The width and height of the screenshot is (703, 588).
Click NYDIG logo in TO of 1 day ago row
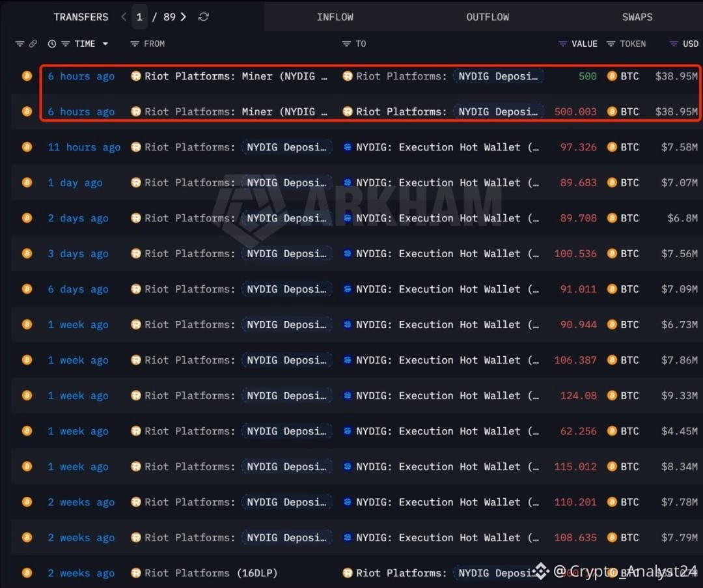coord(348,182)
